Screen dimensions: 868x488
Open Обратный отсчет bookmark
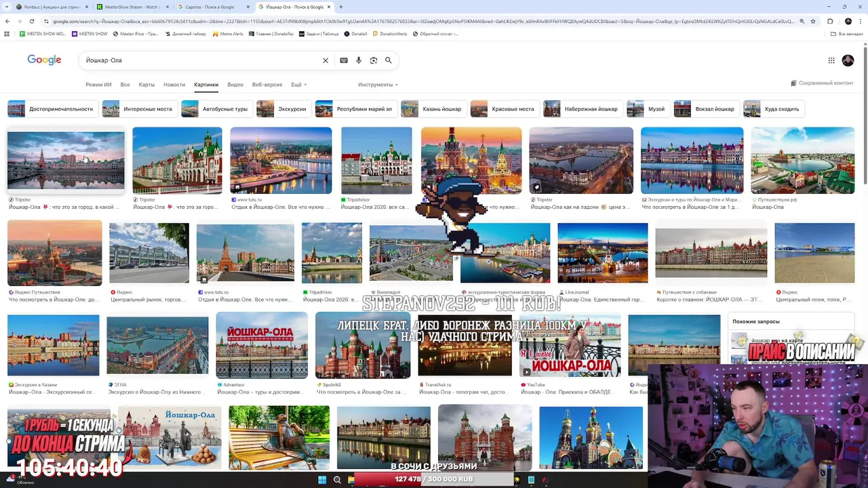pos(435,33)
